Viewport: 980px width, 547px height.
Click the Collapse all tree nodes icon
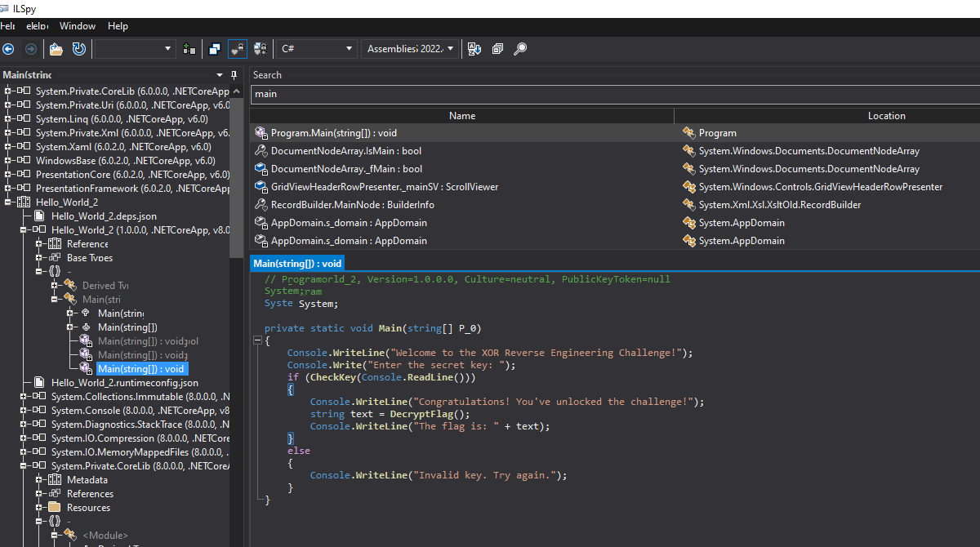(497, 49)
